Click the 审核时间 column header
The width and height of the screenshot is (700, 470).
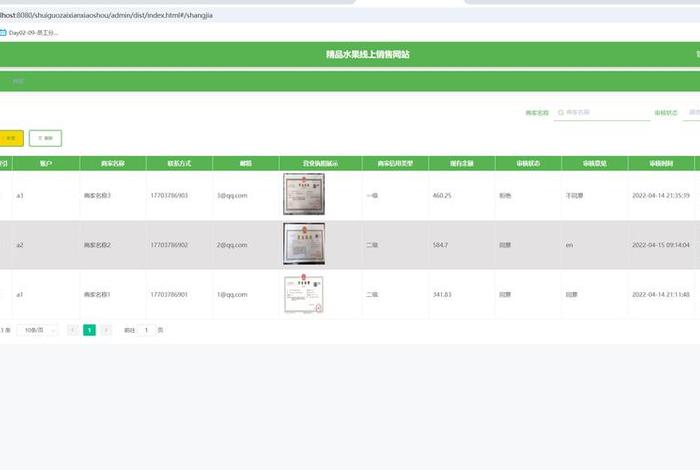(x=661, y=163)
